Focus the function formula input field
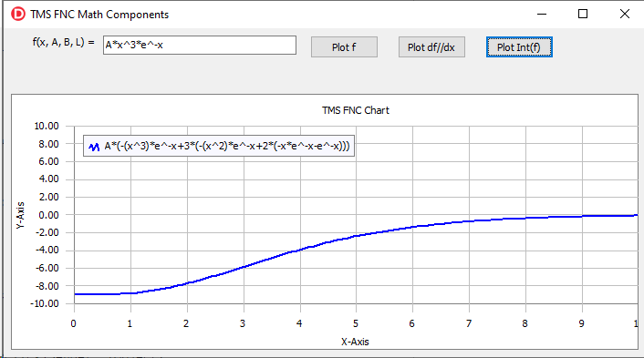The image size is (644, 358). [x=199, y=46]
